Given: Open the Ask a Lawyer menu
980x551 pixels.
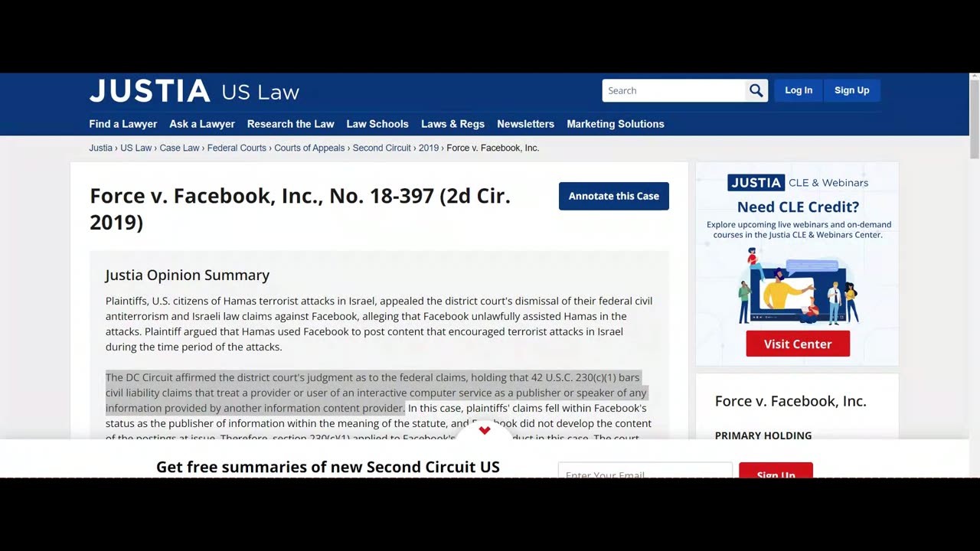Looking at the screenshot, I should click(x=202, y=124).
